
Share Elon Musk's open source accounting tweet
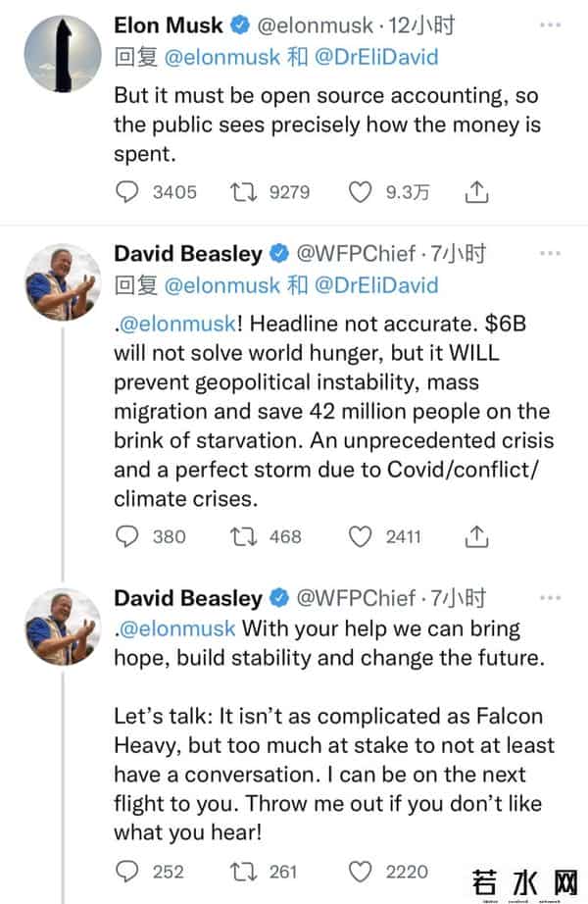coord(476,192)
